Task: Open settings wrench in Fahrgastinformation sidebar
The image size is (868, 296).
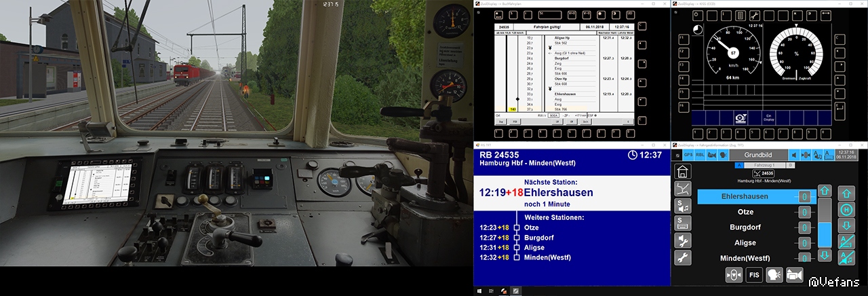Action: [x=682, y=257]
